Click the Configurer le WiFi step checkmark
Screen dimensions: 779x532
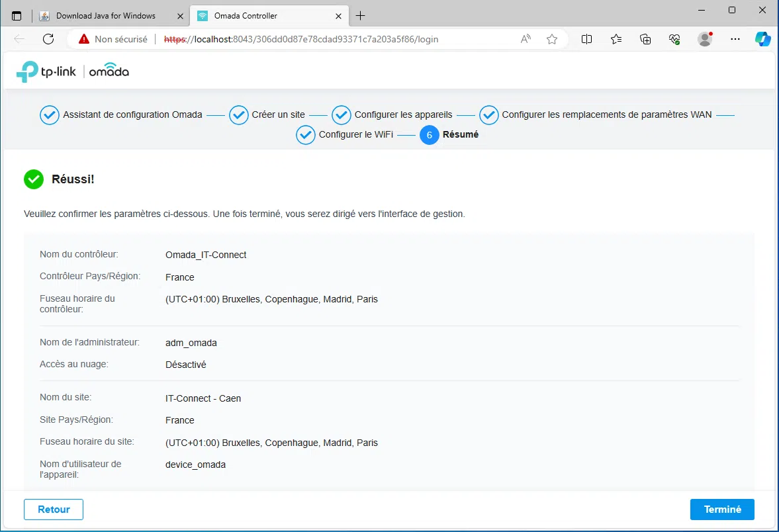pyautogui.click(x=306, y=134)
